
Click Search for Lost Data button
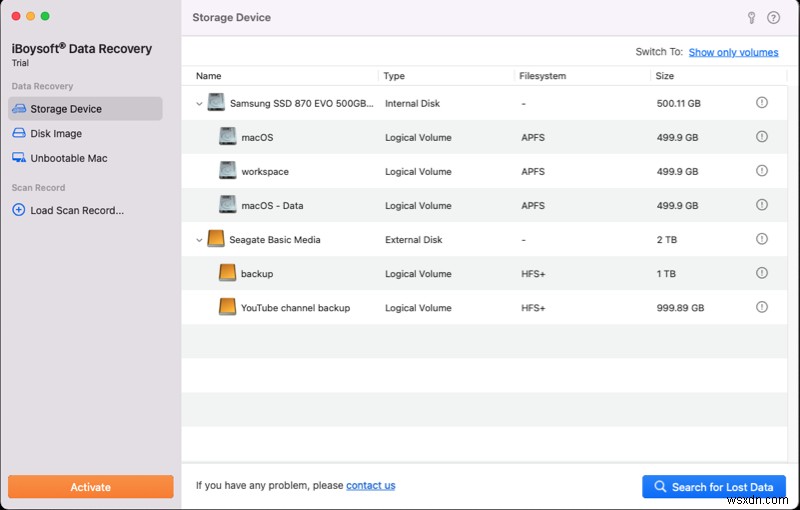(713, 487)
